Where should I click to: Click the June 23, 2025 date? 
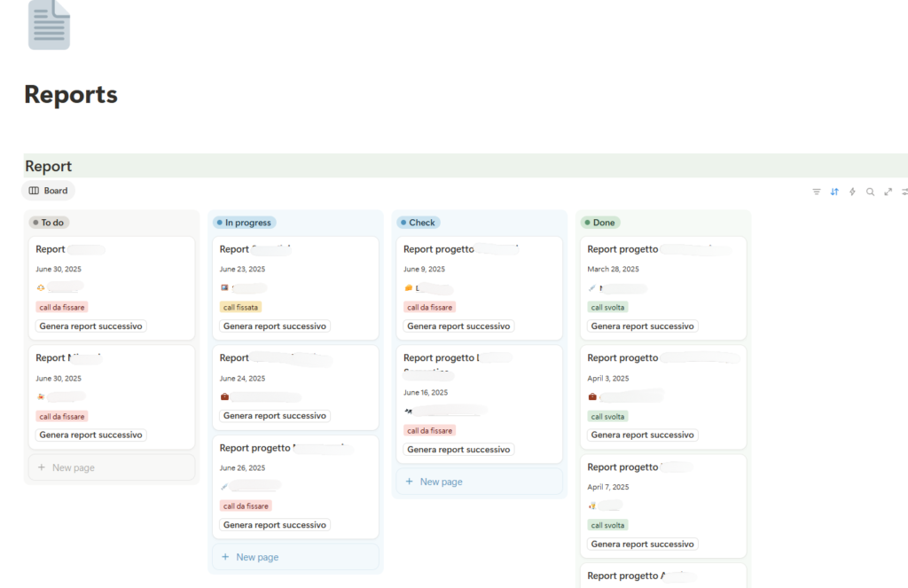pyautogui.click(x=242, y=270)
